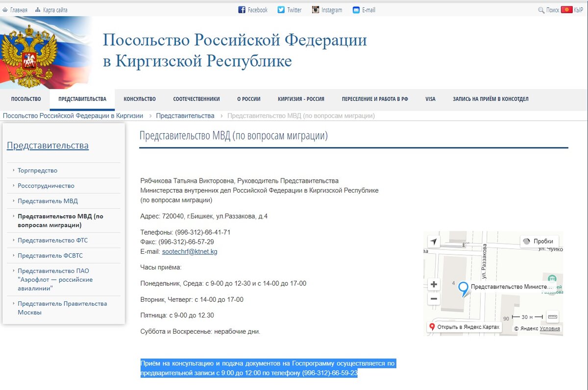The height and width of the screenshot is (390, 588).
Task: Open the КИРГИЗИЯ - РОССИЯ menu item
Action: tap(301, 99)
